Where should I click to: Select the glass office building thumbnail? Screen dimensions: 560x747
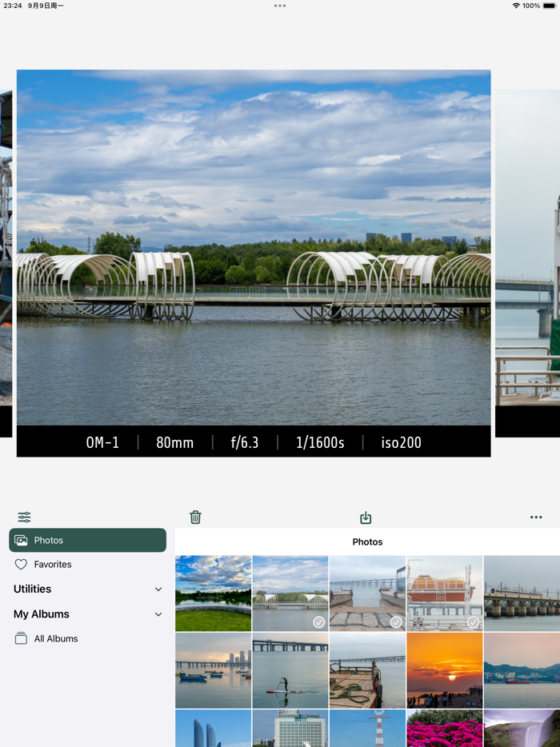(290, 729)
